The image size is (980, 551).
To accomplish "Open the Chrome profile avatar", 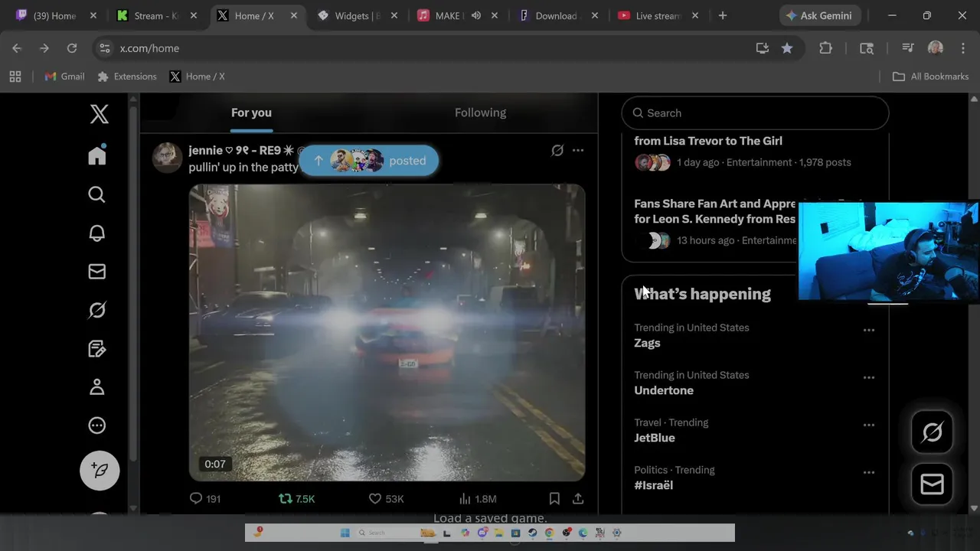I will tap(935, 48).
